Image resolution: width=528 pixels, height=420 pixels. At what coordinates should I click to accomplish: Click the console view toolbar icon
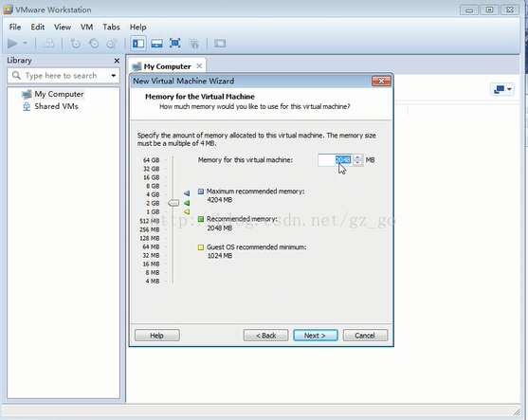[x=220, y=44]
